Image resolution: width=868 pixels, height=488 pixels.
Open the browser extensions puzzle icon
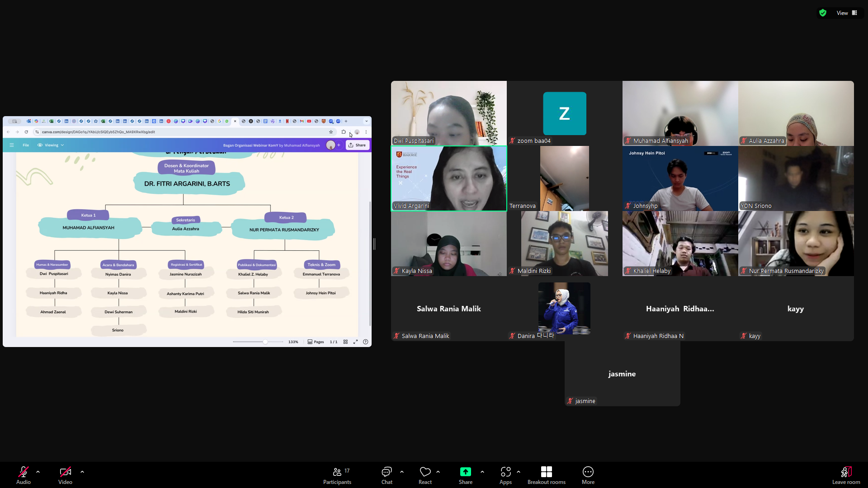coord(344,132)
